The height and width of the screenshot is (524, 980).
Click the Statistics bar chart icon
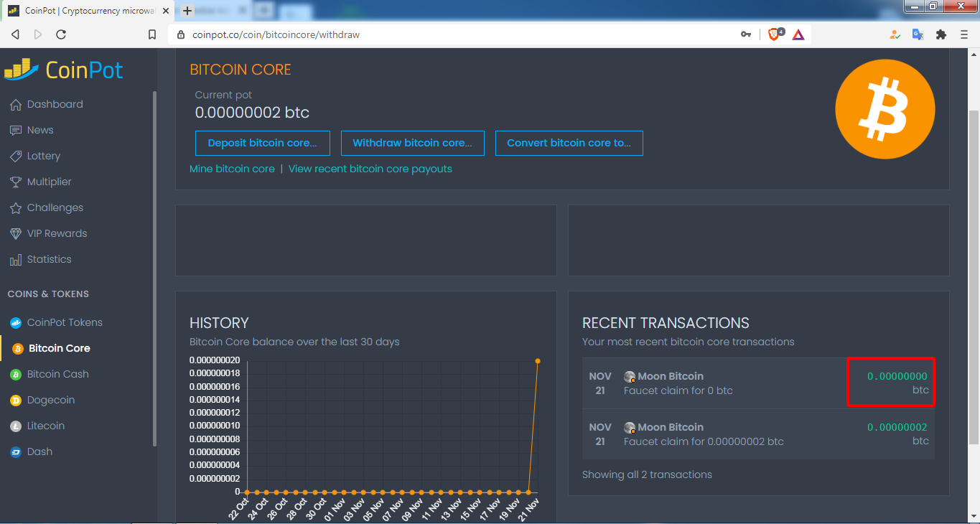click(x=15, y=260)
